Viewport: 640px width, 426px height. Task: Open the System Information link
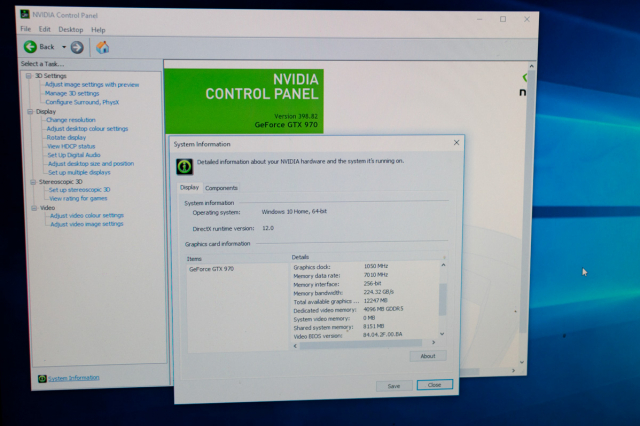click(x=74, y=378)
